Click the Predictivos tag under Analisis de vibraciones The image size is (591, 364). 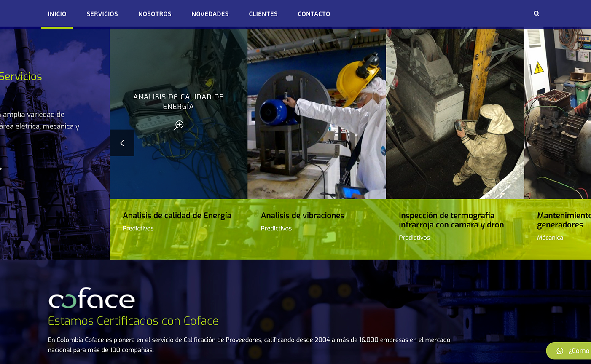point(276,228)
